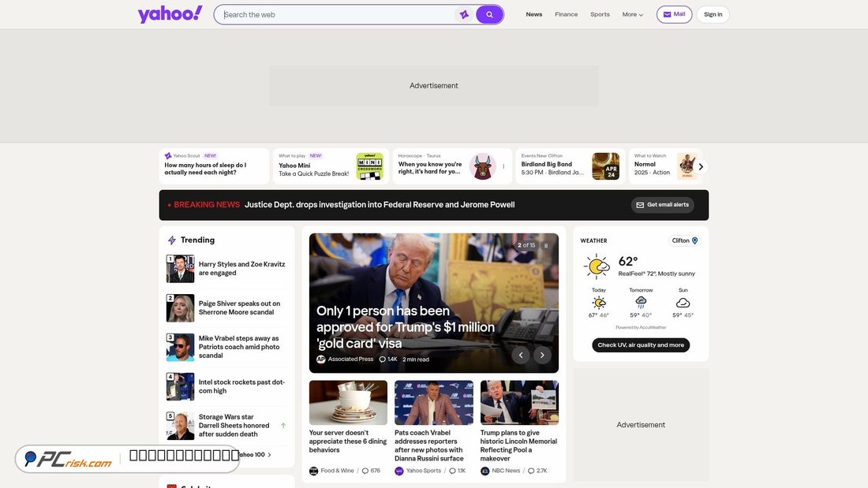
Task: Go to the next slide arrow
Action: pos(543,356)
